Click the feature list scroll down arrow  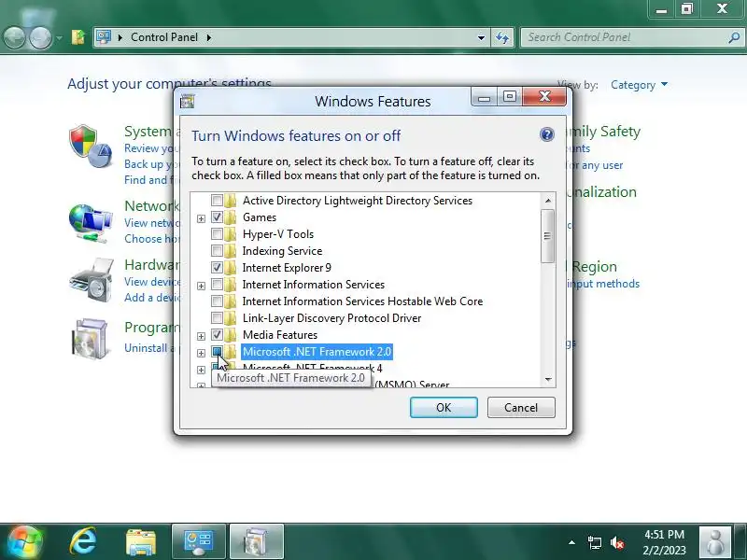pos(548,380)
